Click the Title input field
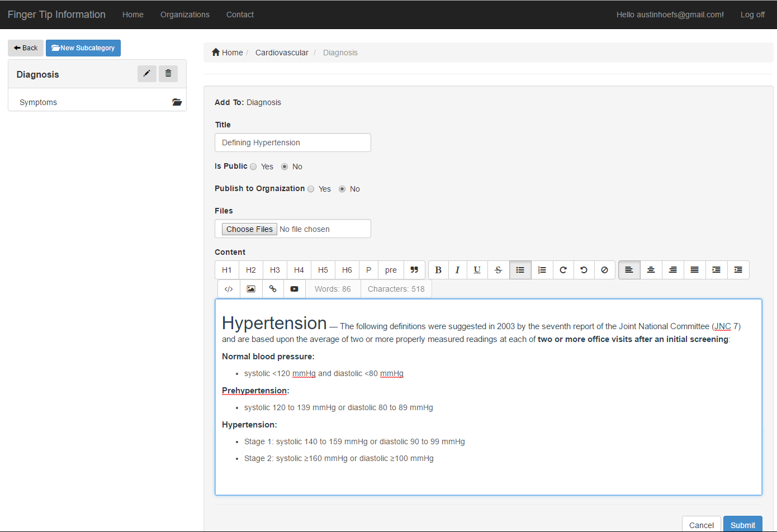Viewport: 777px width, 532px height. [292, 142]
